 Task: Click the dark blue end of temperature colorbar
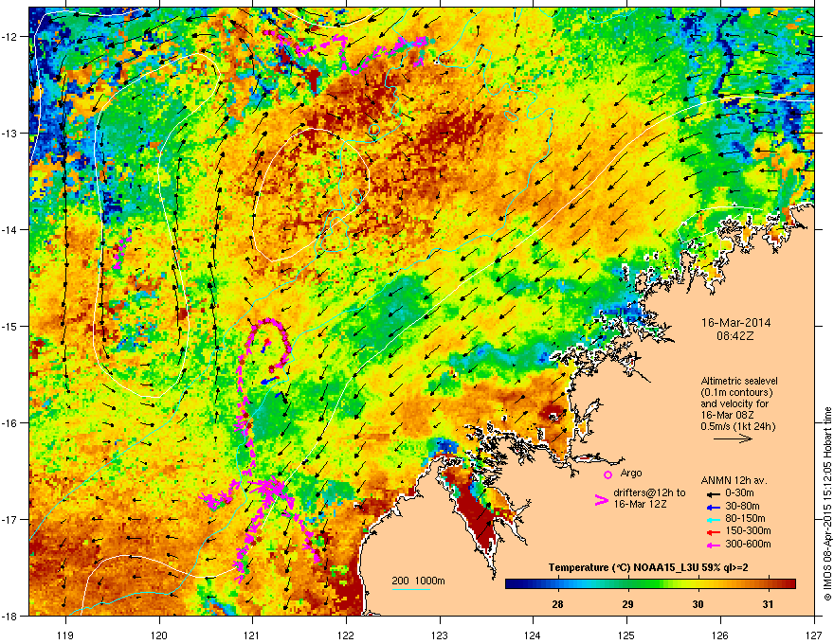(x=510, y=584)
